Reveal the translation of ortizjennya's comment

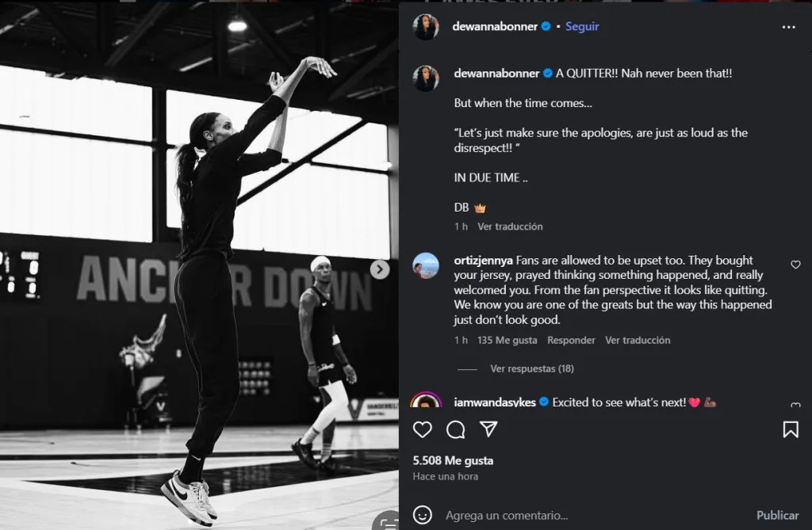tap(638, 340)
